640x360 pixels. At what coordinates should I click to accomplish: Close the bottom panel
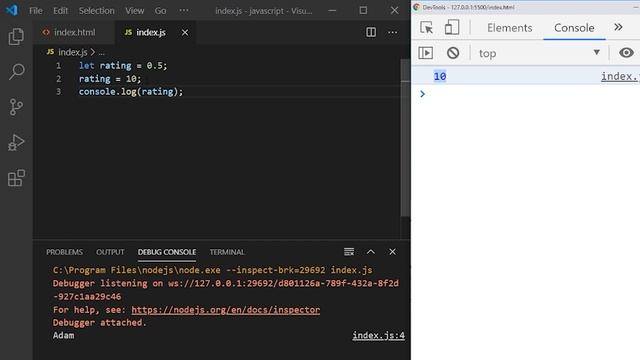(x=392, y=252)
